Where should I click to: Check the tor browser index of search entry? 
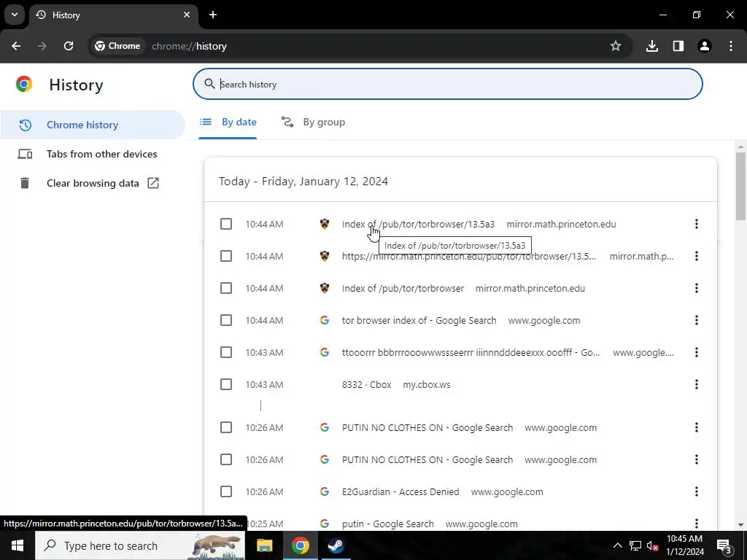click(226, 321)
